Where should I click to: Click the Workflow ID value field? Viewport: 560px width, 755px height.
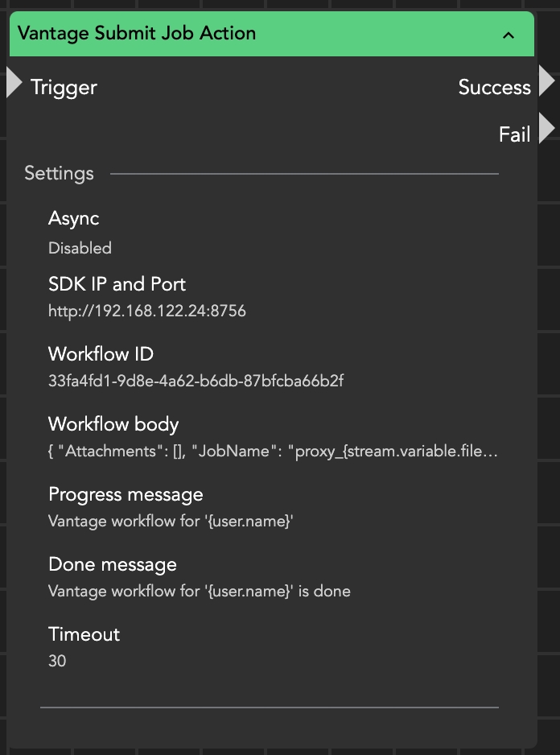click(196, 381)
